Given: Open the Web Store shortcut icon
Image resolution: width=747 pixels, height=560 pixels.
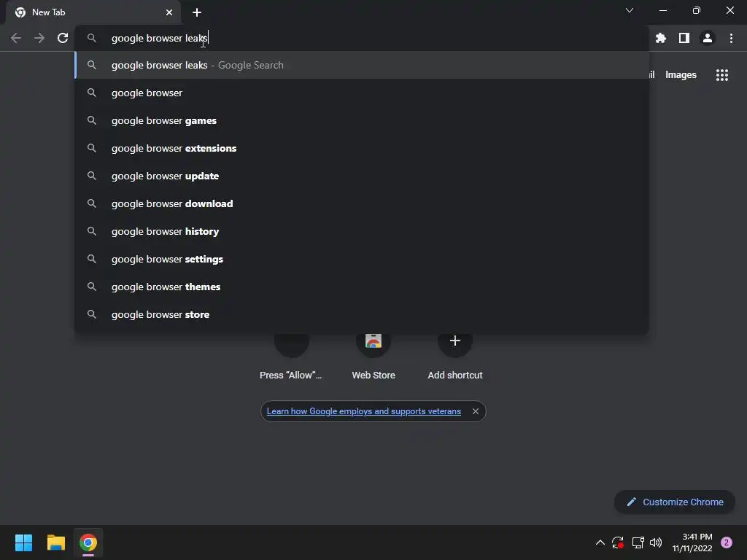Looking at the screenshot, I should coord(373,341).
